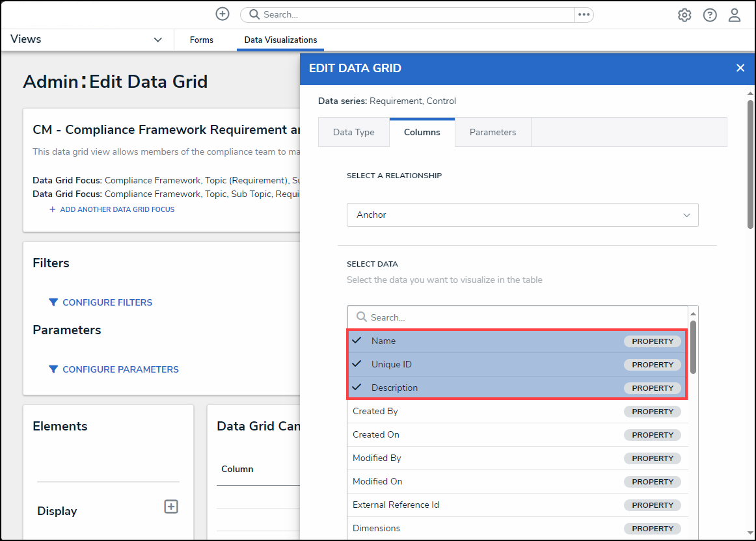The height and width of the screenshot is (541, 756).
Task: Click the Configure Parameters link
Action: pyautogui.click(x=120, y=369)
